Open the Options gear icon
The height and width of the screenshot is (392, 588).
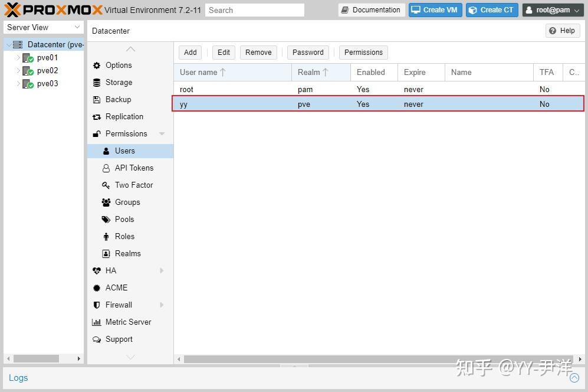click(x=97, y=65)
